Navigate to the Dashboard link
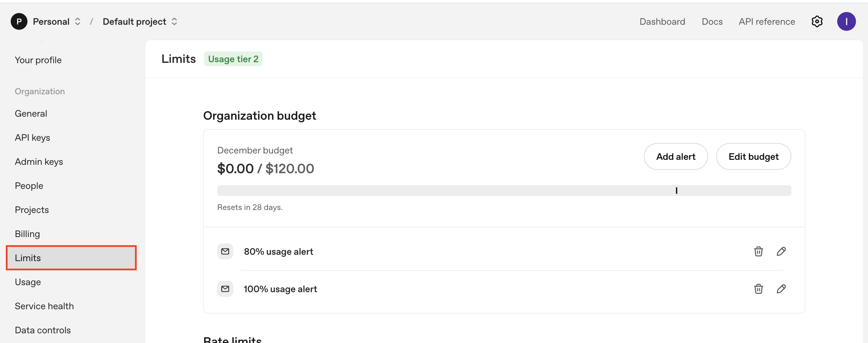 [x=662, y=21]
